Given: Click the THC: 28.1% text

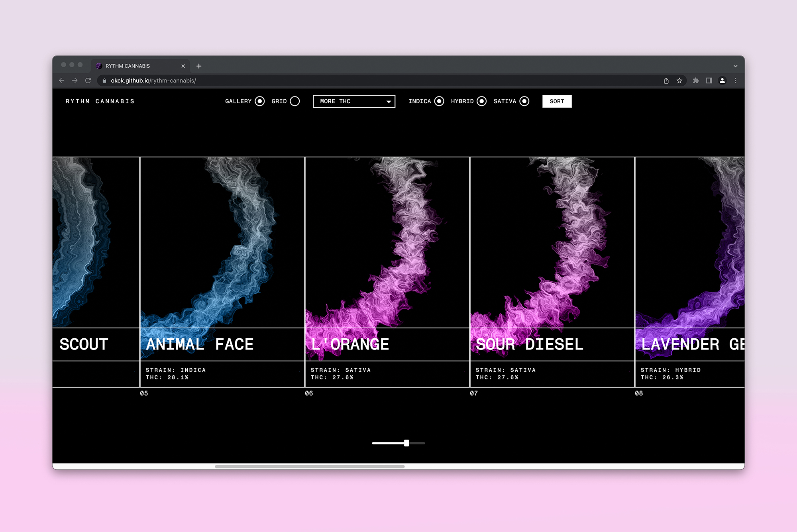Looking at the screenshot, I should 167,377.
